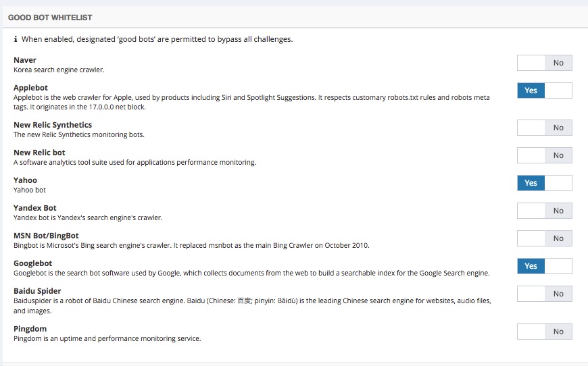Click the New Relic Synthetics name label
588x366 pixels.
(x=53, y=125)
